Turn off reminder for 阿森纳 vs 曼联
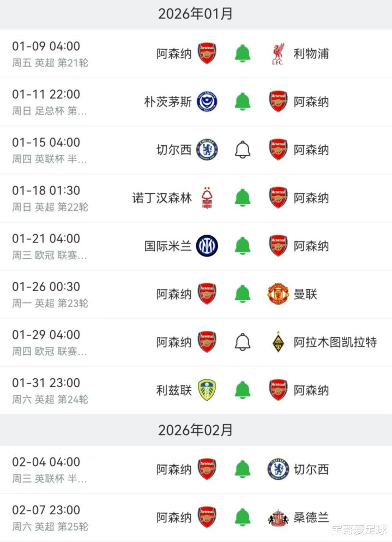 coord(243,294)
